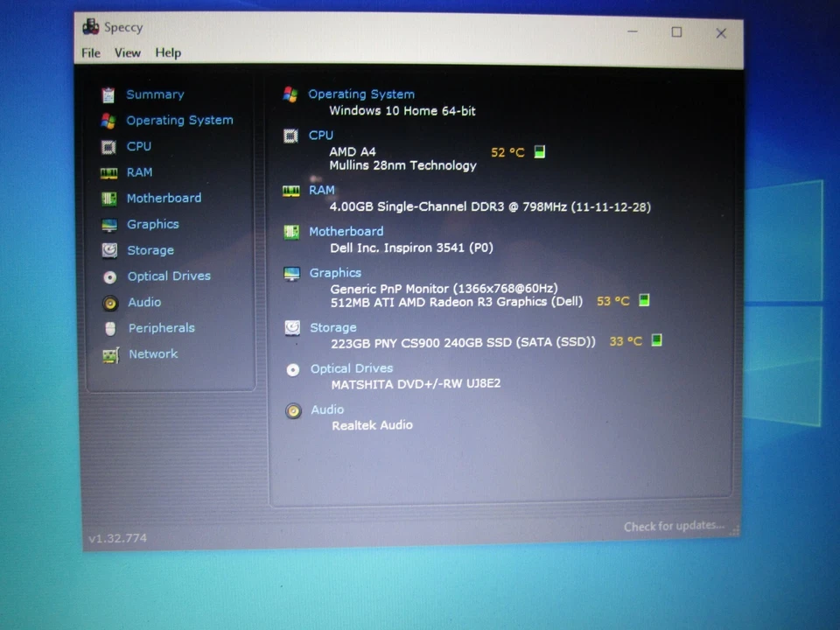
Task: Click the Storage hard drive icon in sidebar
Action: tap(110, 251)
